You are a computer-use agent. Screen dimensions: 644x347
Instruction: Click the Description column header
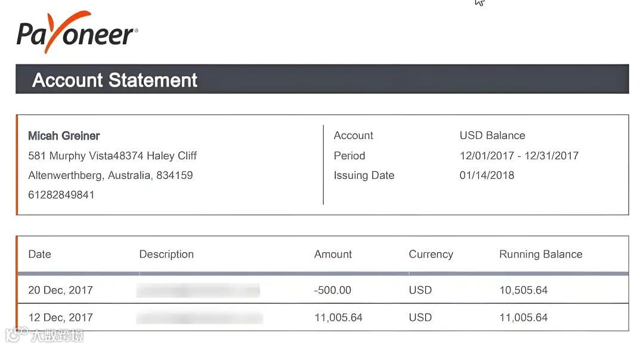pyautogui.click(x=166, y=254)
